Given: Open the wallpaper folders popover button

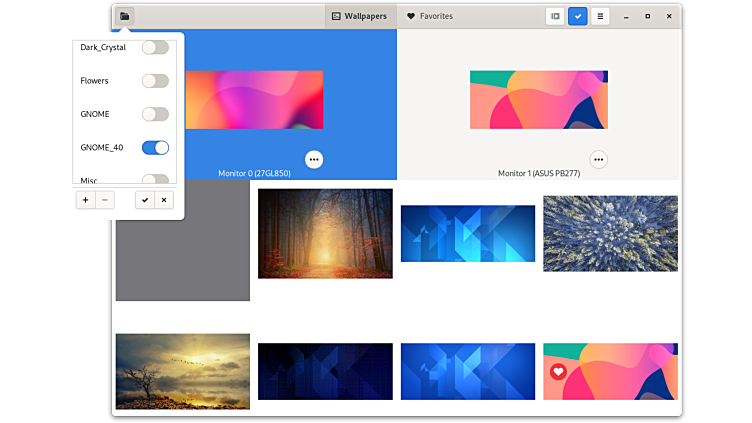Looking at the screenshot, I should [124, 16].
